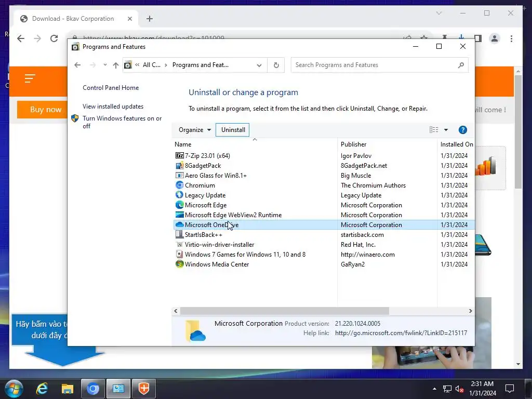Image resolution: width=532 pixels, height=399 pixels.
Task: Click the horizontal scrollbar thumb in program list
Action: coord(285,311)
